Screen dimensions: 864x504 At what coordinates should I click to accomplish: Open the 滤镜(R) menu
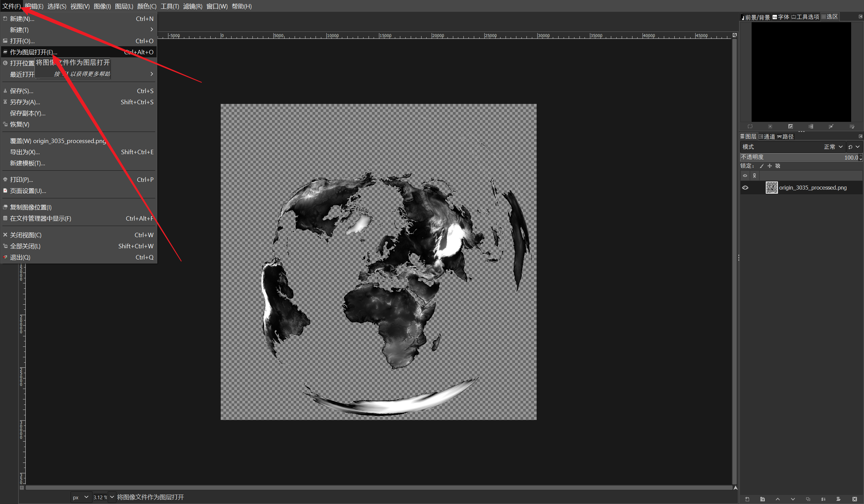click(x=193, y=6)
